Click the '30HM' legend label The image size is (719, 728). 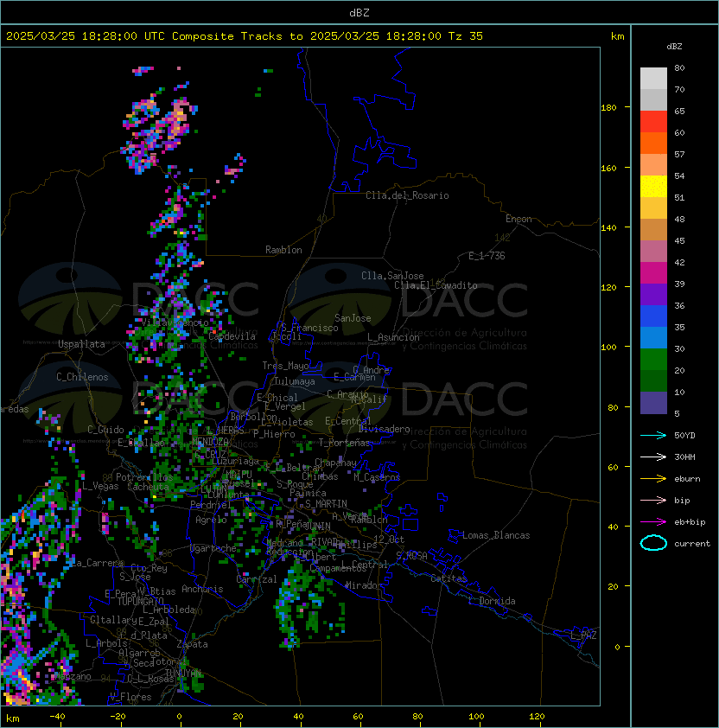[x=684, y=457]
